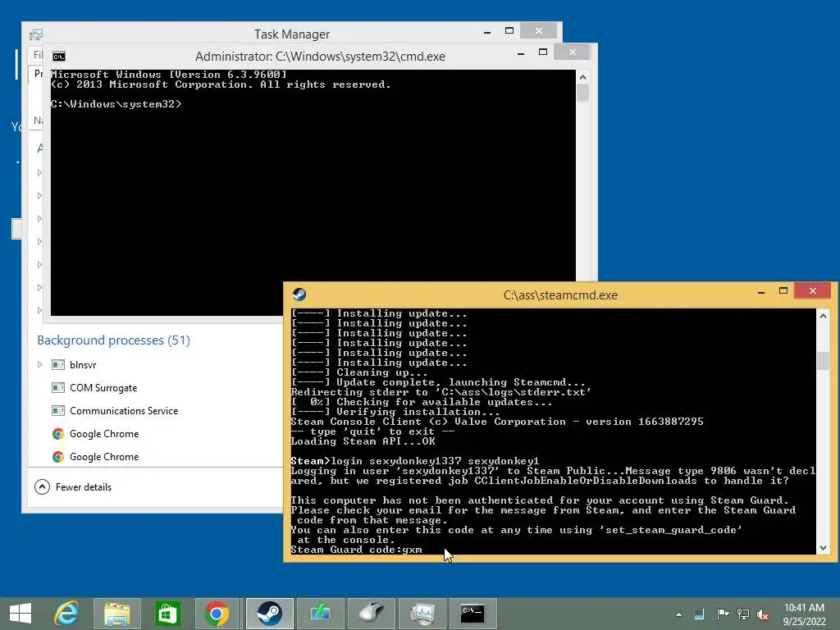Screen dimensions: 840x630
Task: Switch to Google Chrome on the taskbar
Action: point(217,614)
